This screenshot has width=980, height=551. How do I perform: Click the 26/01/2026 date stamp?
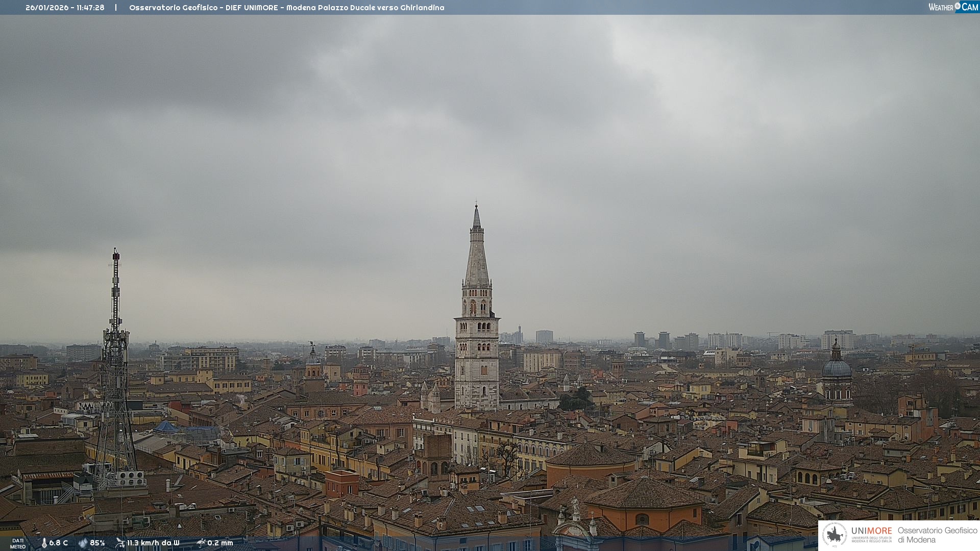[x=47, y=8]
